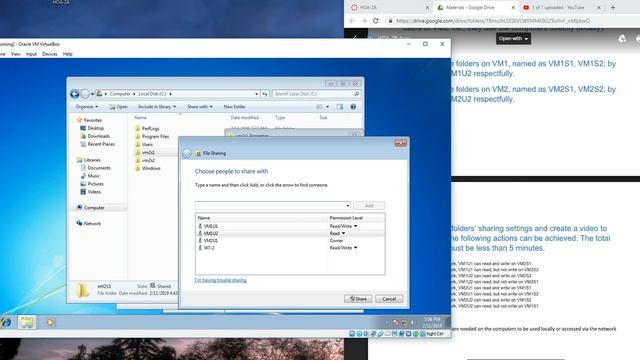Click the Chrome address bar URL

[493, 21]
